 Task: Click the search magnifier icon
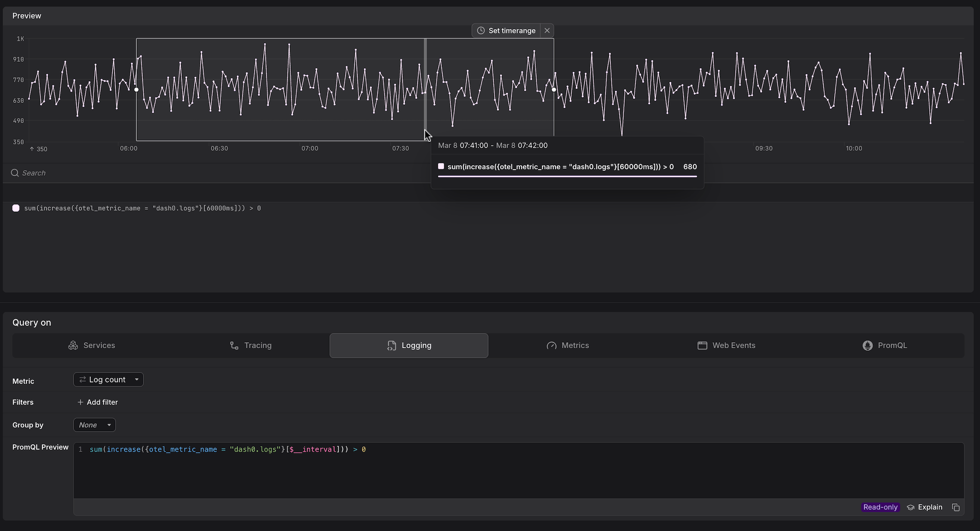click(x=15, y=173)
